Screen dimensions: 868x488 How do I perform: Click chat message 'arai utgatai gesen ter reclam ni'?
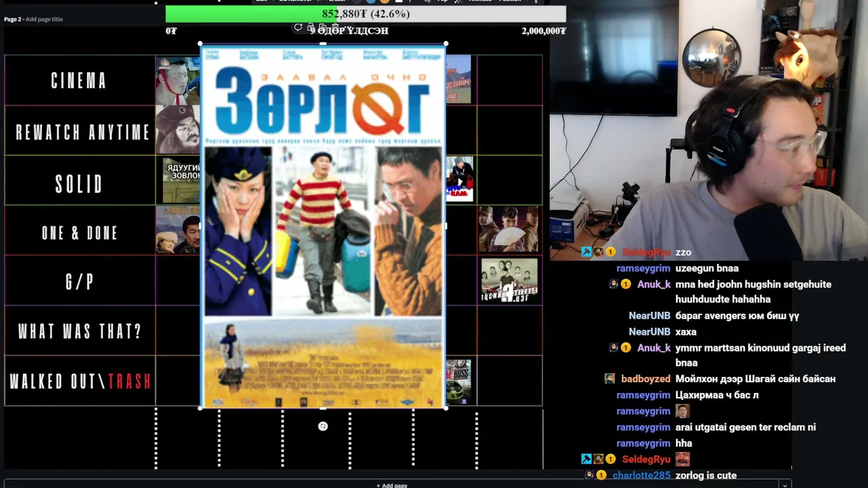click(745, 427)
